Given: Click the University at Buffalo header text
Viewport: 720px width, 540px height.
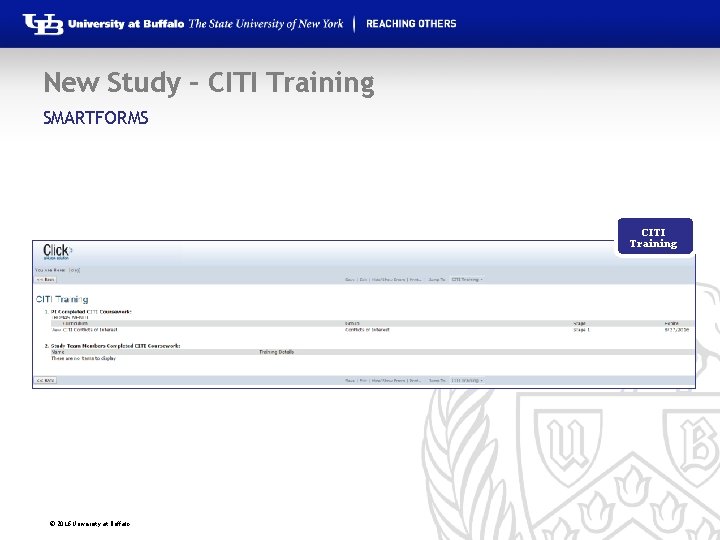Looking at the screenshot, I should coord(126,24).
